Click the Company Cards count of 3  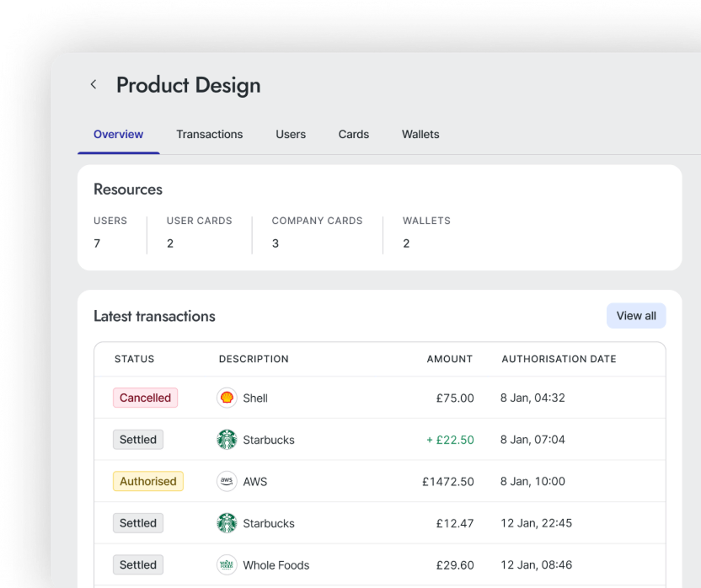275,243
